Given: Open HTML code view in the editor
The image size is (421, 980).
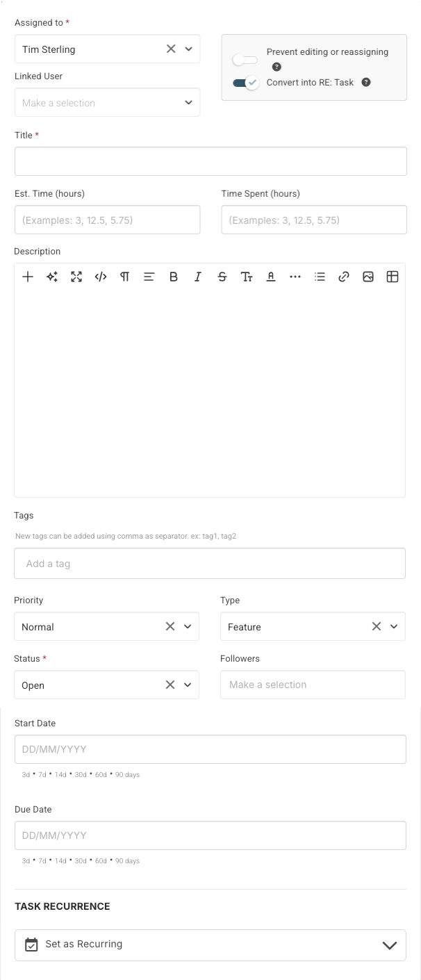Looking at the screenshot, I should point(101,277).
